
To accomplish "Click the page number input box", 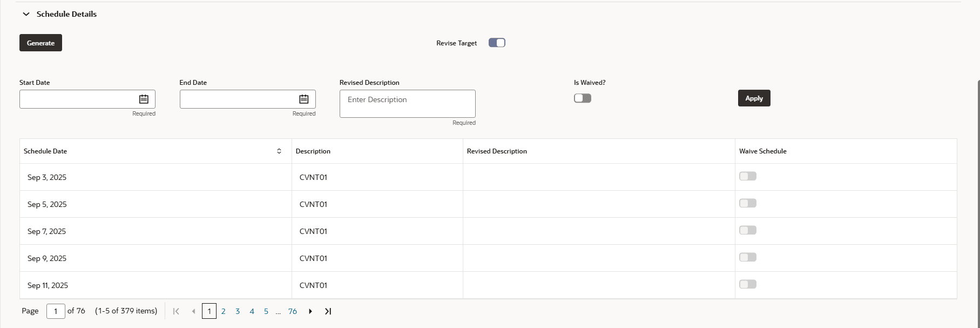I will pos(56,311).
